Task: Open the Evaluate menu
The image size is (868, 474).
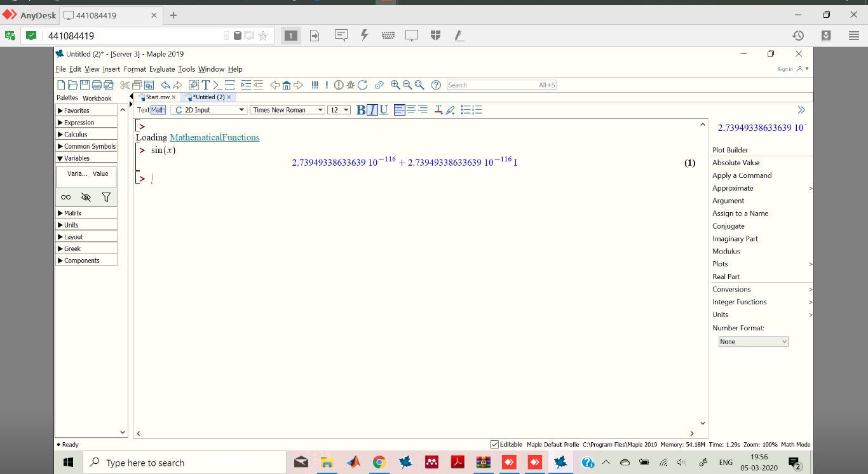Action: tap(162, 69)
